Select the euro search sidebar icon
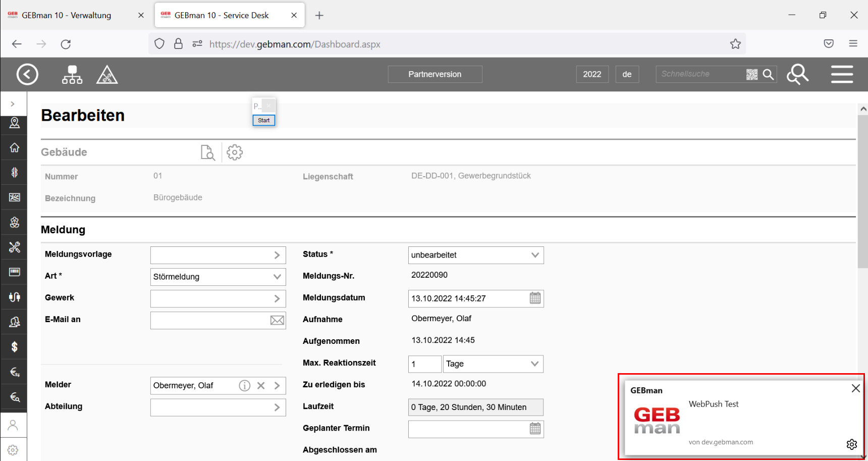Image resolution: width=868 pixels, height=461 pixels. 14,396
